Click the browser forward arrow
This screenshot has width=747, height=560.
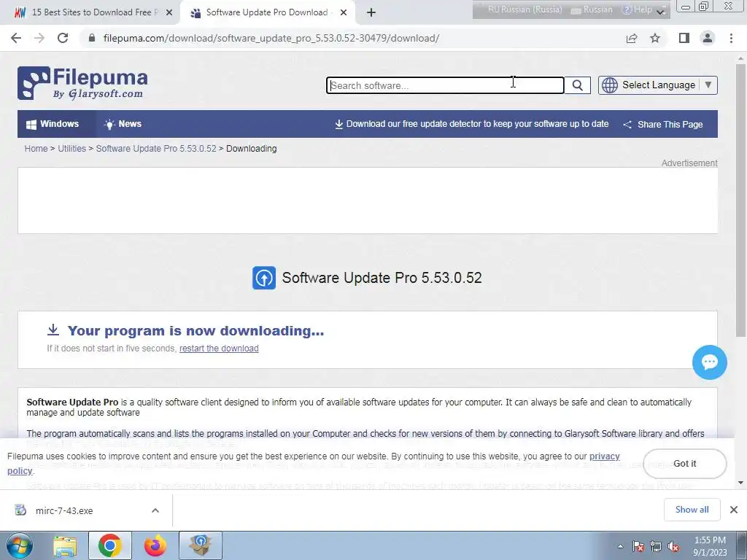click(x=39, y=38)
